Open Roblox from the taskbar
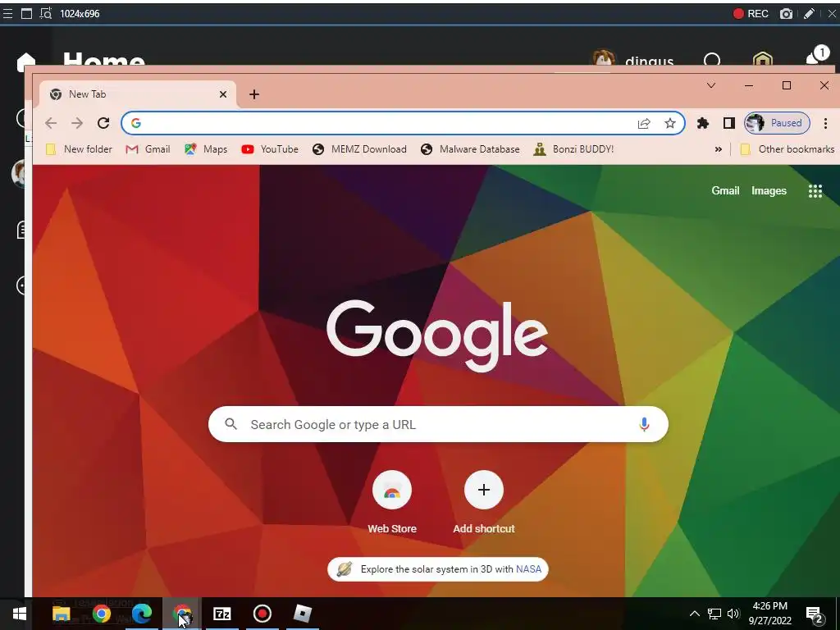Viewport: 840px width, 630px height. 302,614
